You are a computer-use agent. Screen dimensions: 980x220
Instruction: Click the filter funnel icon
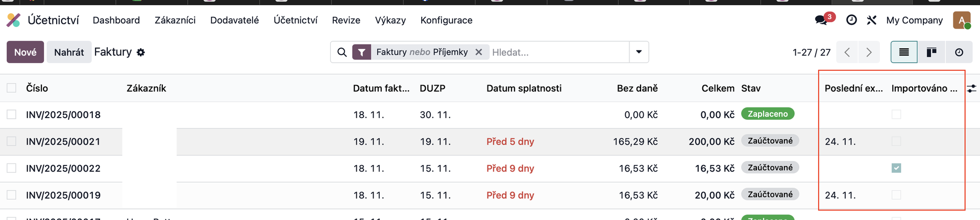click(361, 52)
